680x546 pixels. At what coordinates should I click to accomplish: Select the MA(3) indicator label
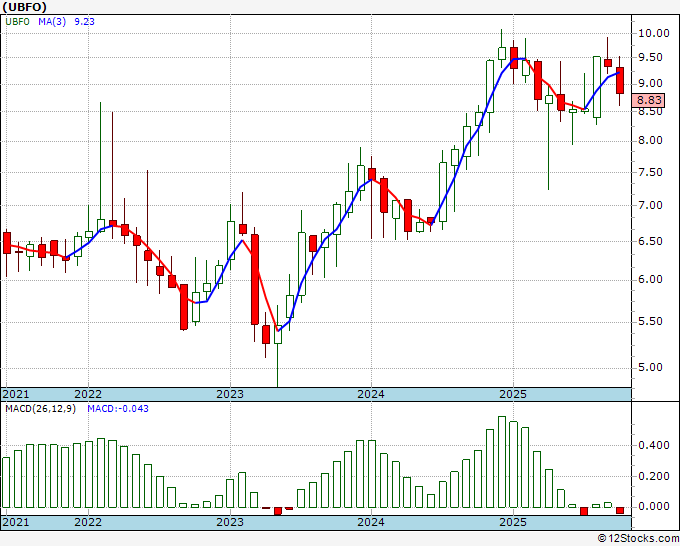point(52,22)
